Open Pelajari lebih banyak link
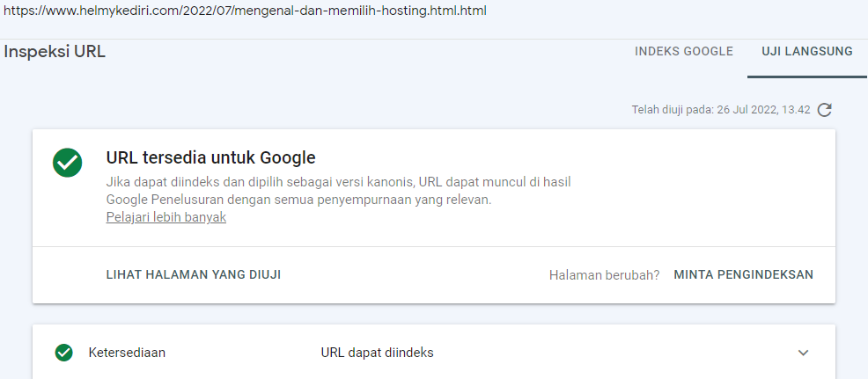 click(166, 217)
